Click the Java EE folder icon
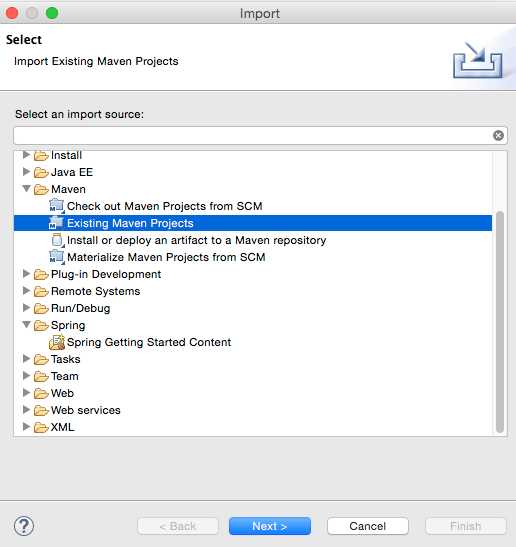This screenshot has height=547, width=516. [x=41, y=172]
